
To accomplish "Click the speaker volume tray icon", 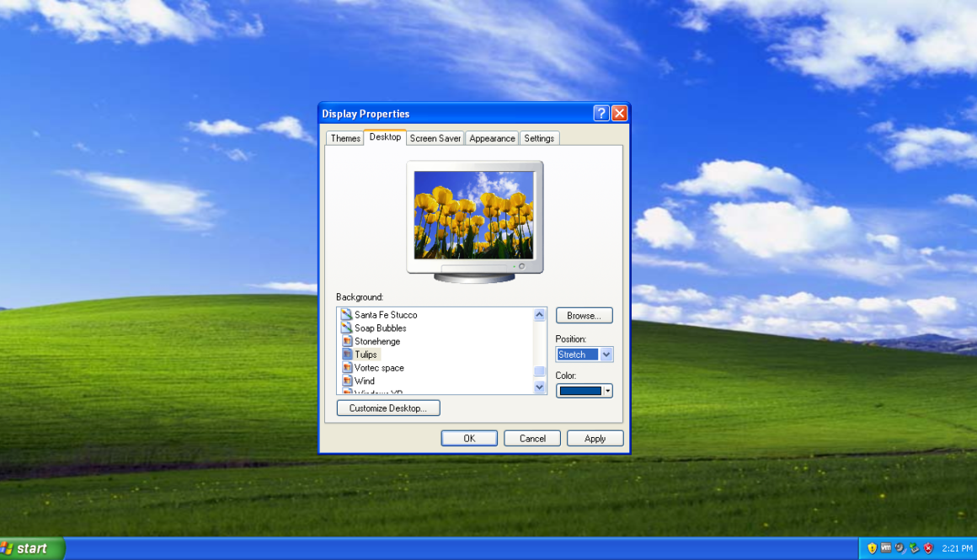I will point(900,548).
